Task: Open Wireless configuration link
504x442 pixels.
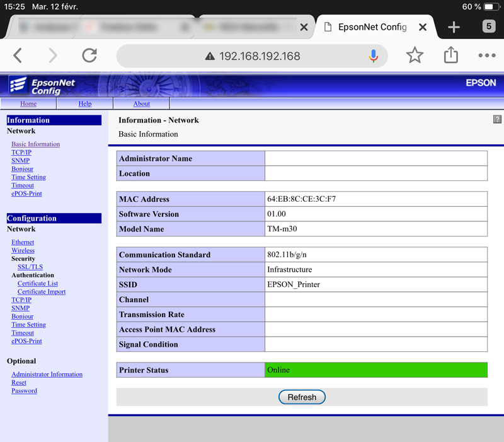Action: 23,250
